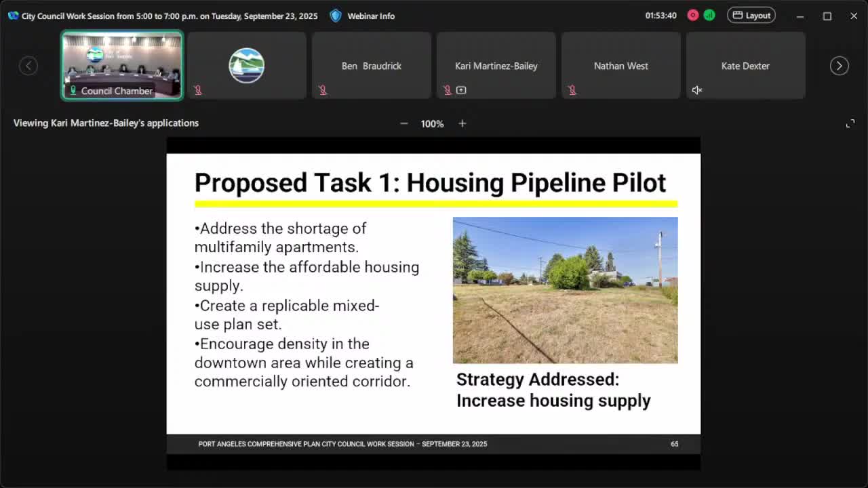Image resolution: width=868 pixels, height=488 pixels.
Task: Click bullet 'Increase the affordable housing supply'
Action: [x=307, y=276]
